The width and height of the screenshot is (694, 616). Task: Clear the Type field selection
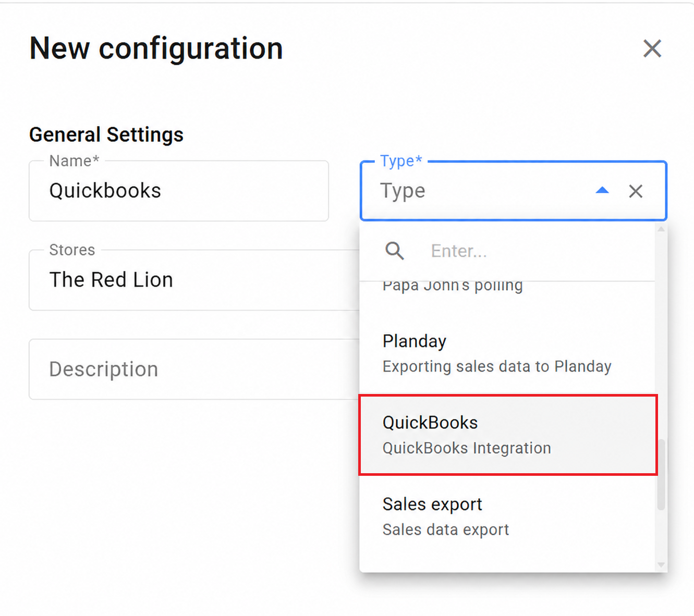tap(636, 191)
